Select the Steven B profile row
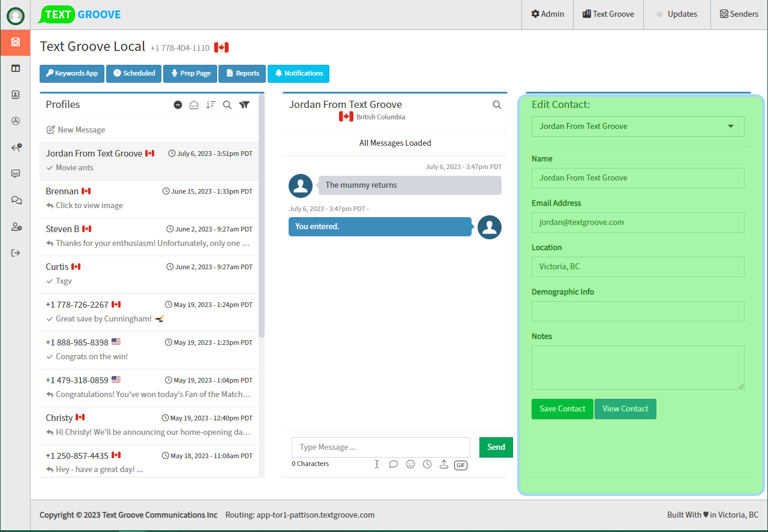Screen dimensions: 768x532 point(149,236)
